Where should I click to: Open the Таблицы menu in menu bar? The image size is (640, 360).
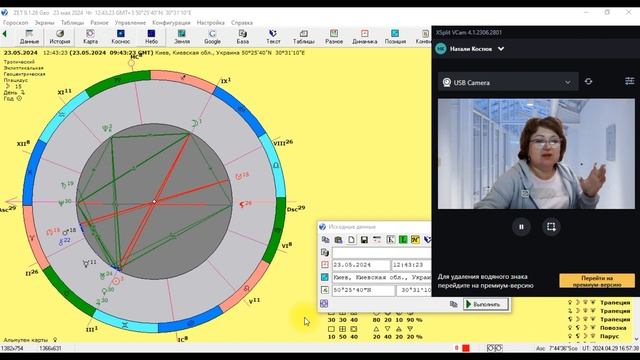(72, 23)
